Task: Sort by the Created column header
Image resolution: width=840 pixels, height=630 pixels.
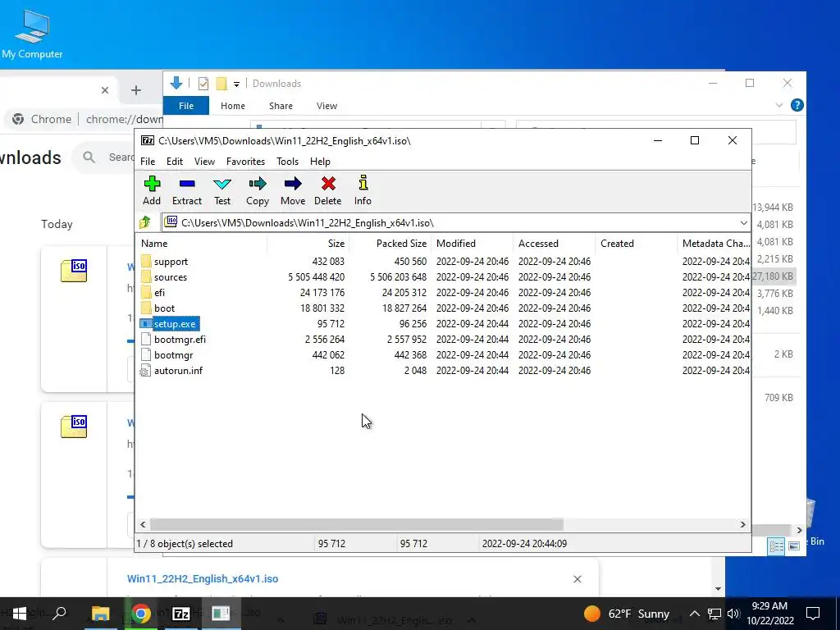Action: [x=636, y=243]
